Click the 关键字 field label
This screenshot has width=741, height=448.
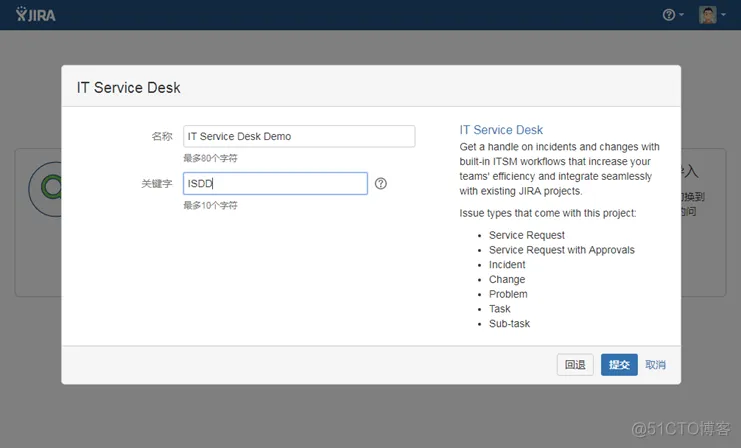click(x=157, y=183)
